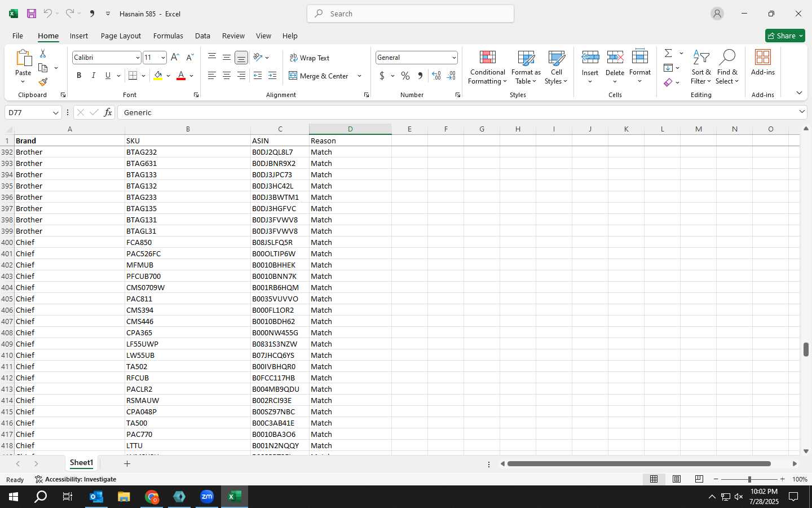Image resolution: width=812 pixels, height=508 pixels.
Task: Switch to the Formulas tab
Action: point(168,36)
